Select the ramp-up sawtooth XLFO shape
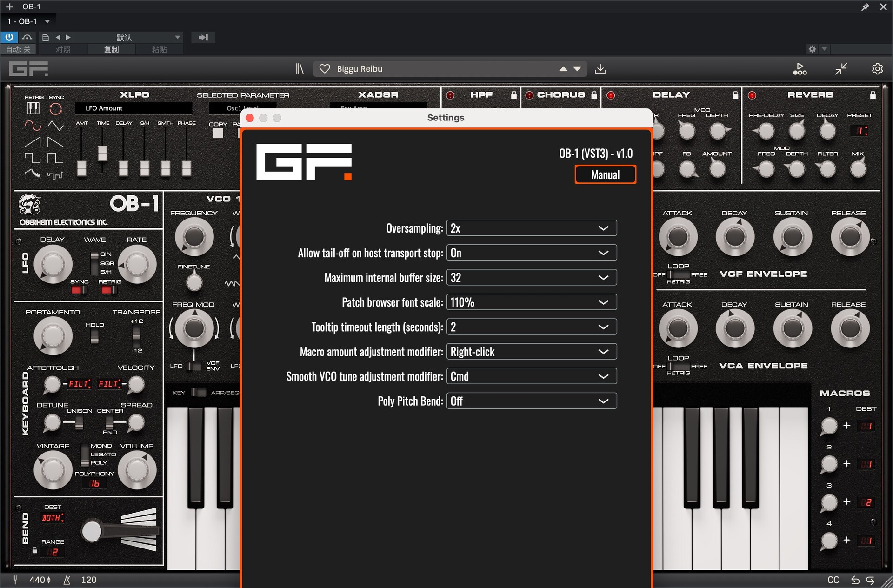Viewport: 893px width, 588px height. click(x=33, y=142)
